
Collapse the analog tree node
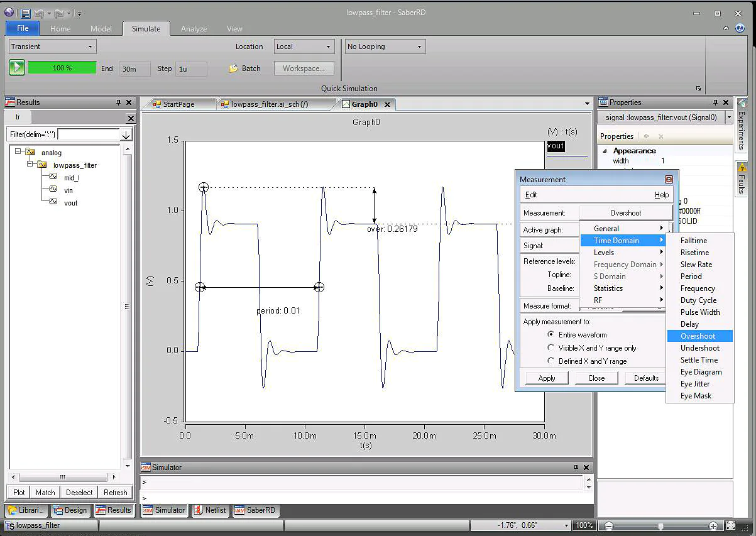[x=19, y=151]
